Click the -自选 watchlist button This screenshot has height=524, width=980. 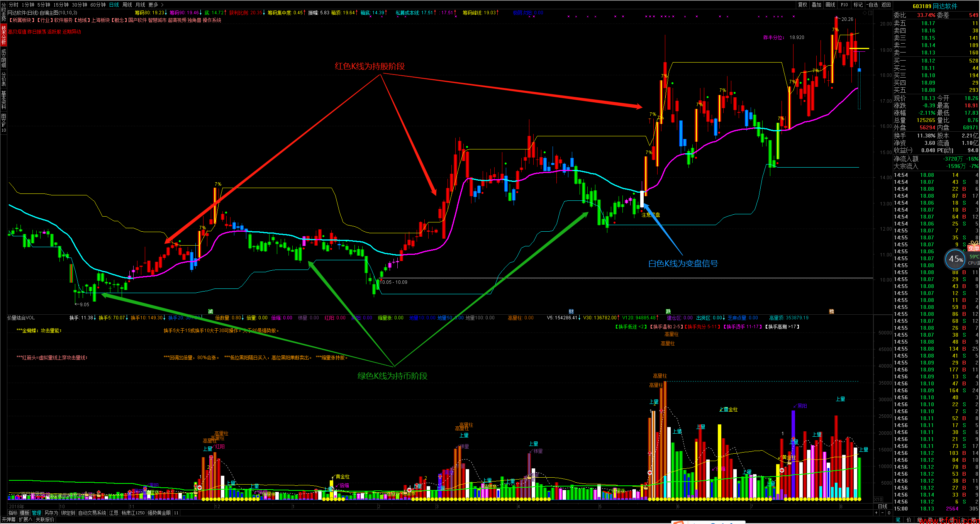coord(872,5)
